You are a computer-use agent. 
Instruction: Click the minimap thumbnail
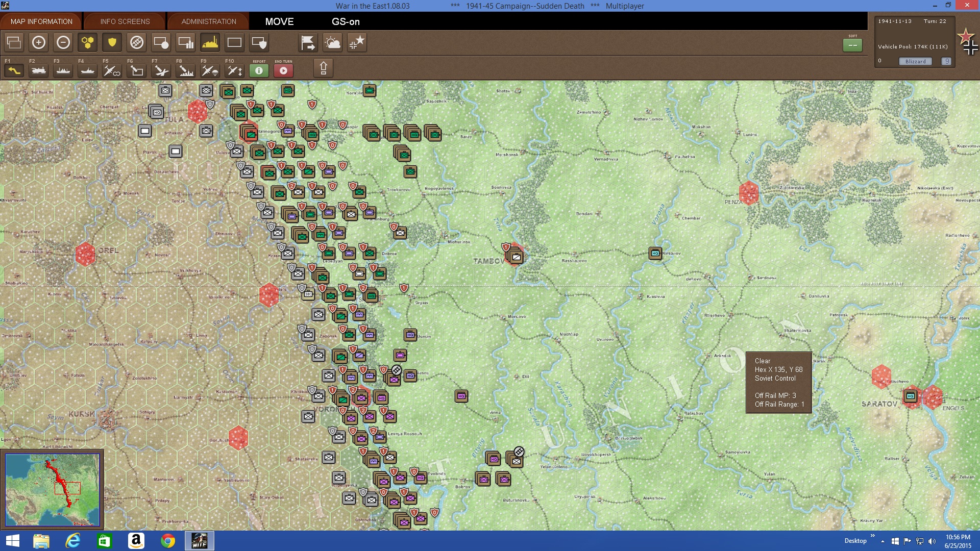click(52, 490)
